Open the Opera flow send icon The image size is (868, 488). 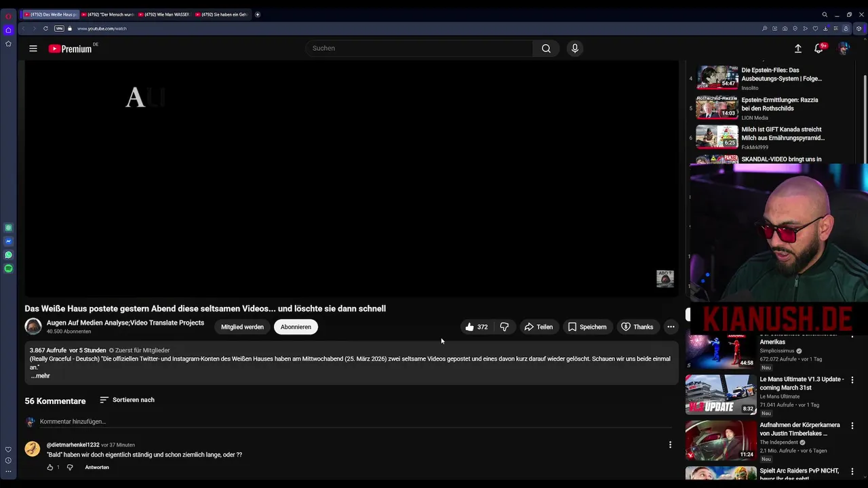(806, 28)
